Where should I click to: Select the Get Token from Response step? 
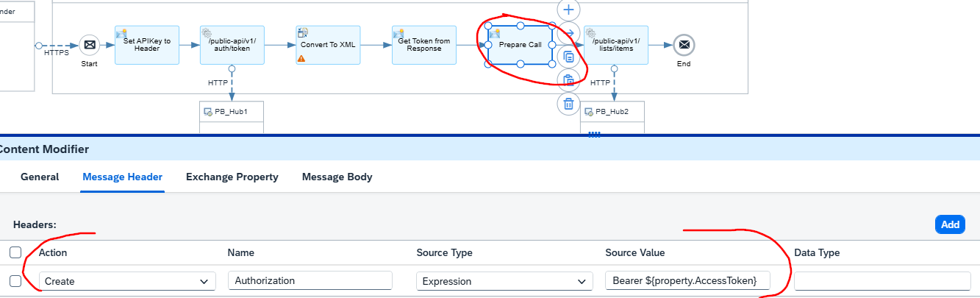coord(424,45)
